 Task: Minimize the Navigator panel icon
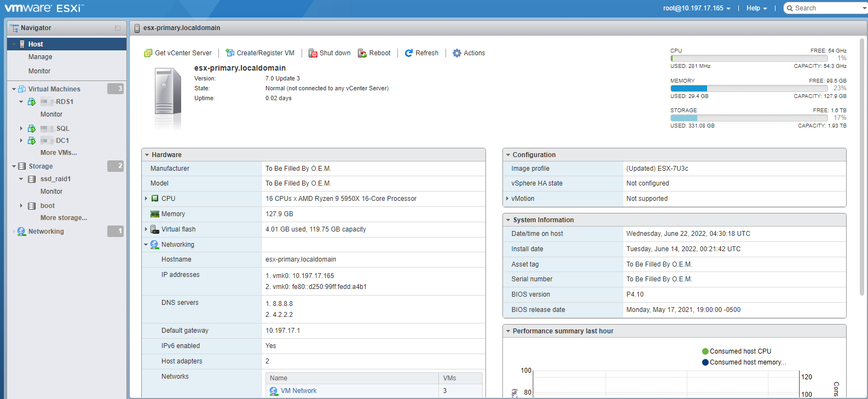click(x=118, y=28)
